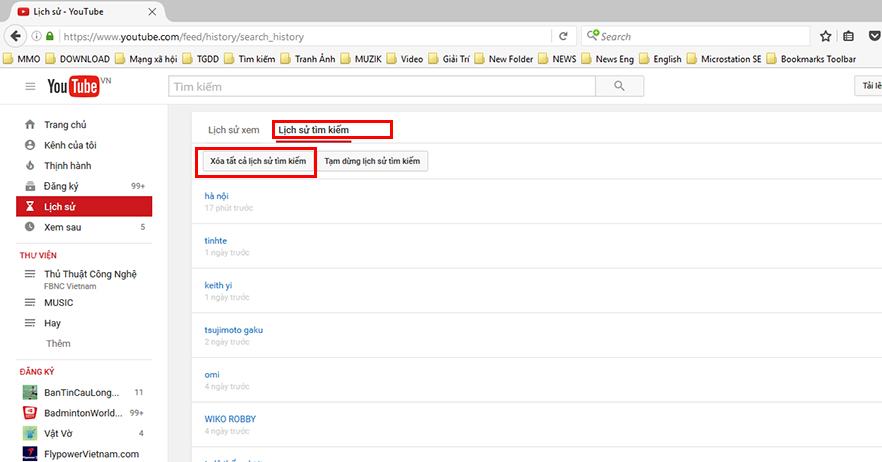Open the MMO bookmarks folder
This screenshot has width=882, height=462.
click(22, 59)
